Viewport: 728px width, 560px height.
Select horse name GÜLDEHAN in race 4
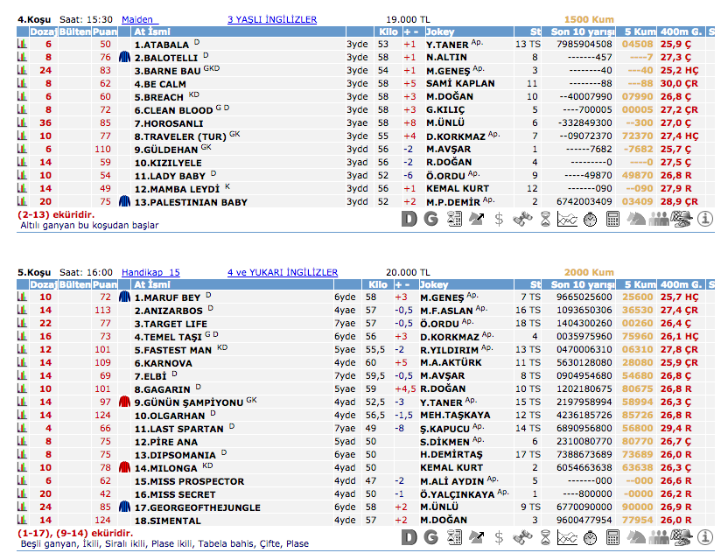tap(165, 149)
